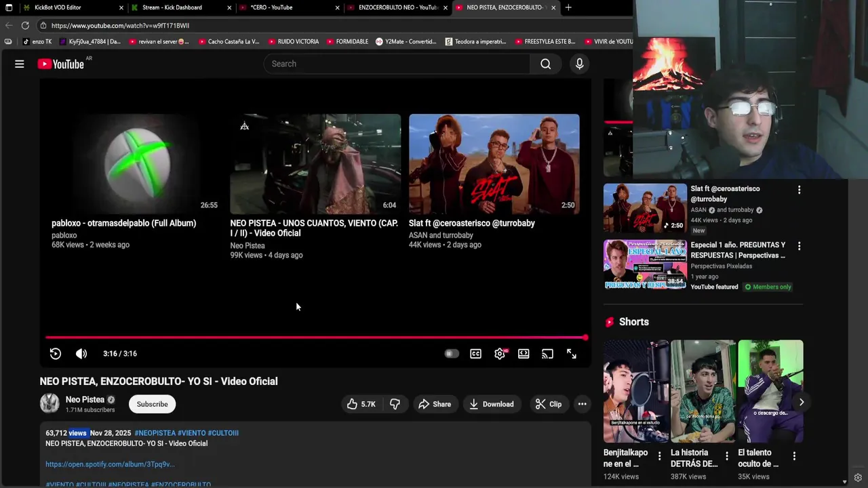
Task: Open Cacho Castaña La V bookmark
Action: pyautogui.click(x=229, y=41)
